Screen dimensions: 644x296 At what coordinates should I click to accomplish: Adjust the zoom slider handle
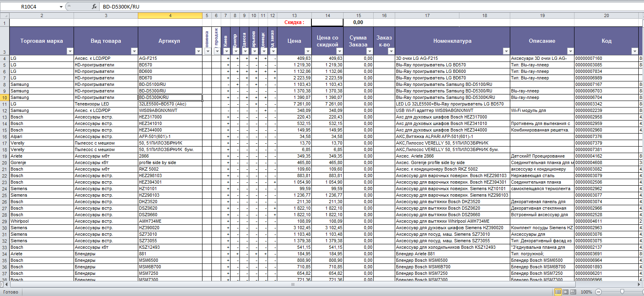[622, 292]
